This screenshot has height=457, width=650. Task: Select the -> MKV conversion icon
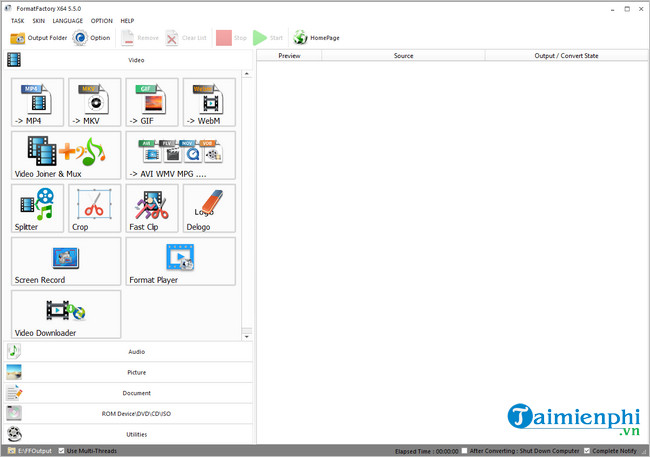[x=95, y=102]
